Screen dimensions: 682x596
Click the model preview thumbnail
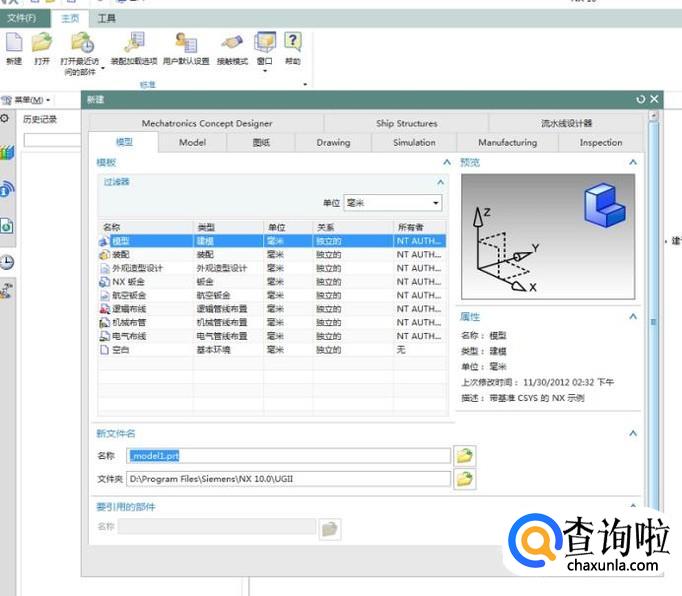548,237
